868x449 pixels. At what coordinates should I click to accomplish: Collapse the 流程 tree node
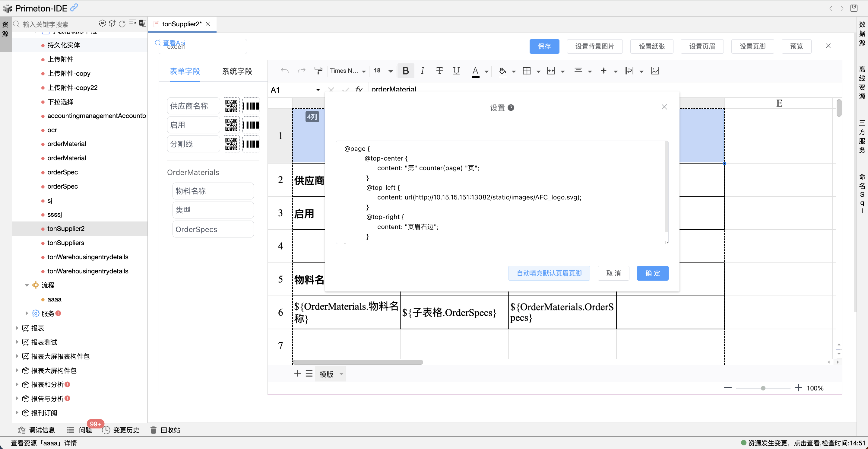[27, 285]
